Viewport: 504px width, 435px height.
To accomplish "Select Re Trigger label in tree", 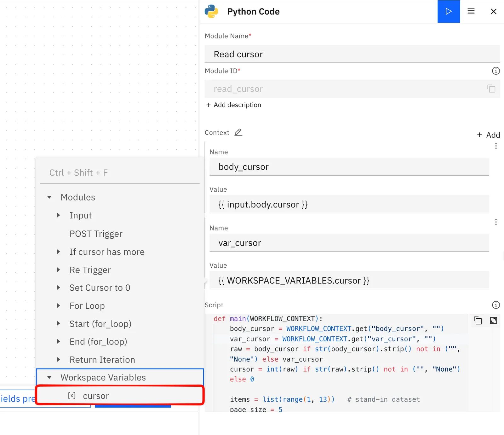I will [90, 270].
